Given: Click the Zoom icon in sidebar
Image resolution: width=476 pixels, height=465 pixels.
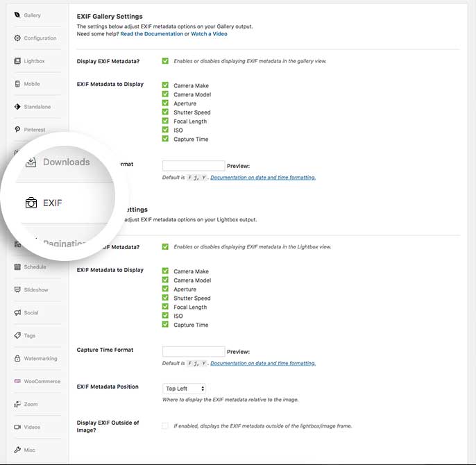Looking at the screenshot, I should (x=17, y=404).
